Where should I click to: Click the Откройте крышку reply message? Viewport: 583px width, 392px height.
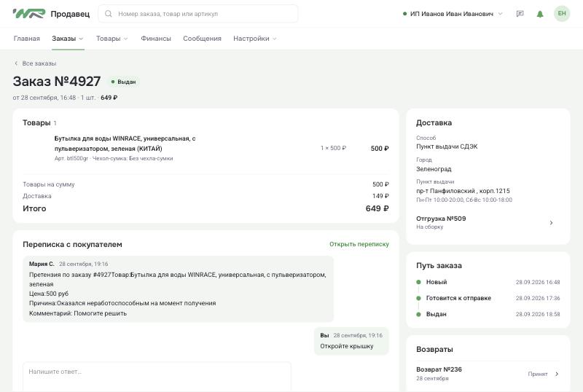(x=351, y=341)
